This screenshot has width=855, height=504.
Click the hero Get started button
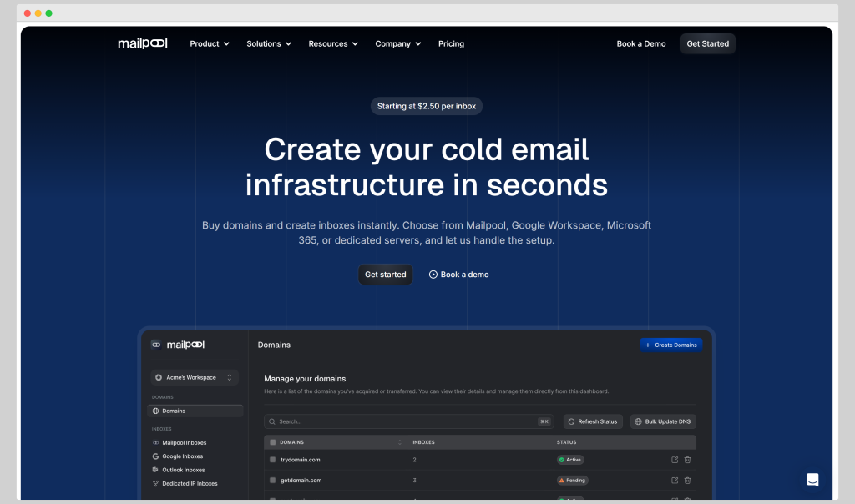[385, 275]
